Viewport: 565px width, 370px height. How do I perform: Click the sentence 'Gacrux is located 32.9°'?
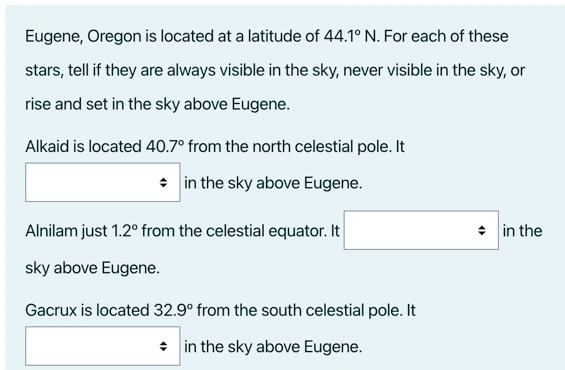[x=220, y=310]
